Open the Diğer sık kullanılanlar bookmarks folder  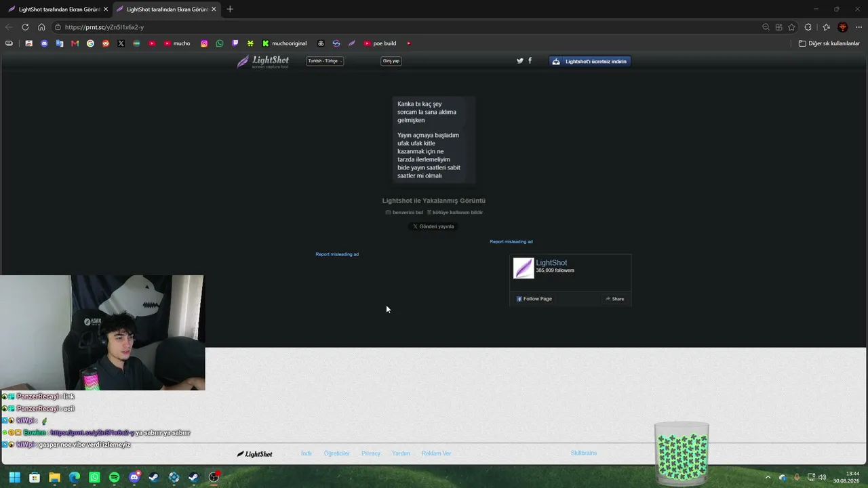point(829,43)
